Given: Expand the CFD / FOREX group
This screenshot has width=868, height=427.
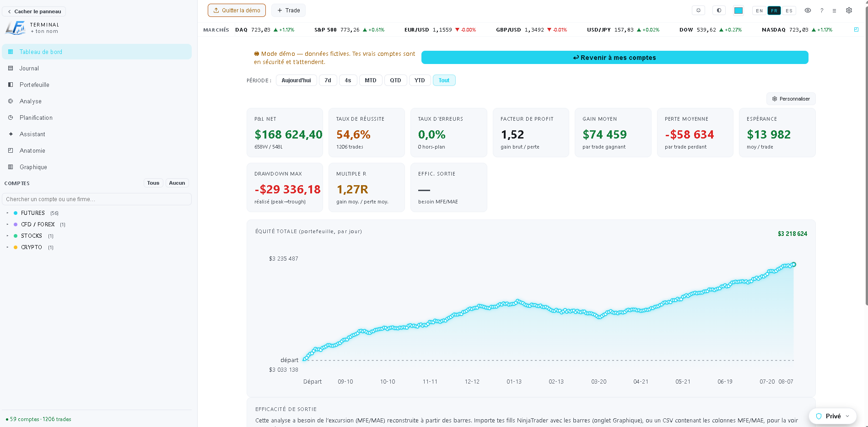Looking at the screenshot, I should coord(7,224).
